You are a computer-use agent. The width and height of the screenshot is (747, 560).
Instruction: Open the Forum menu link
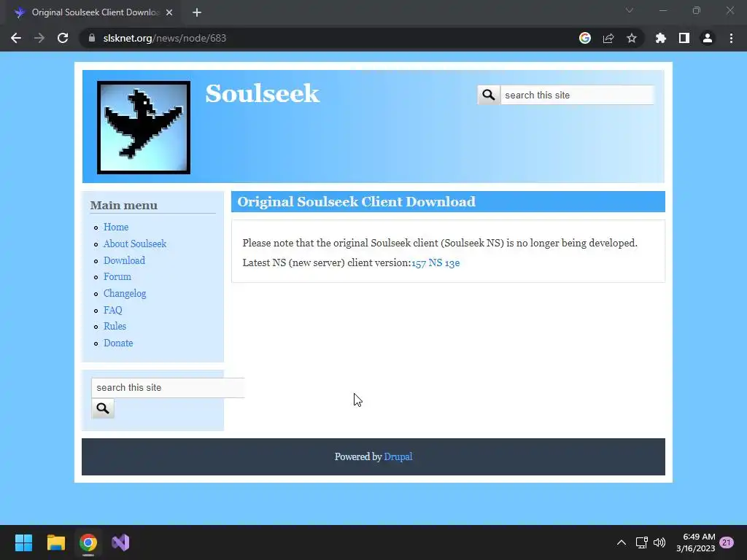coord(117,276)
